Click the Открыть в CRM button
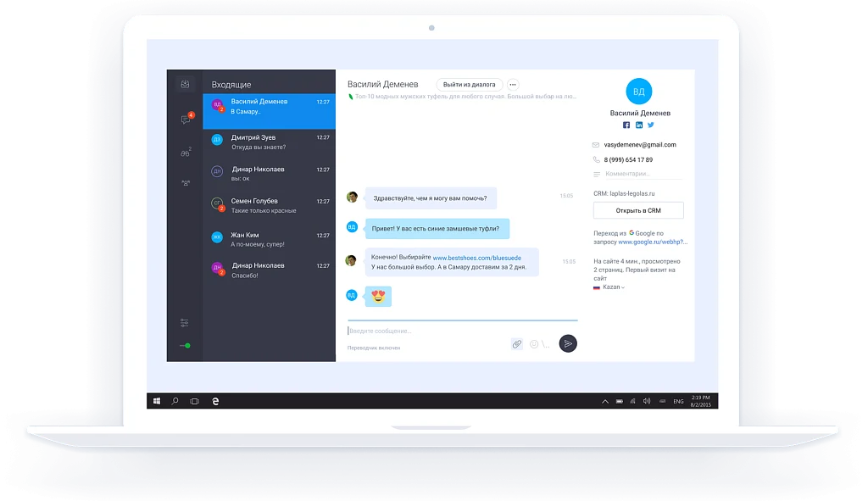Image resolution: width=868 pixels, height=501 pixels. coord(638,210)
